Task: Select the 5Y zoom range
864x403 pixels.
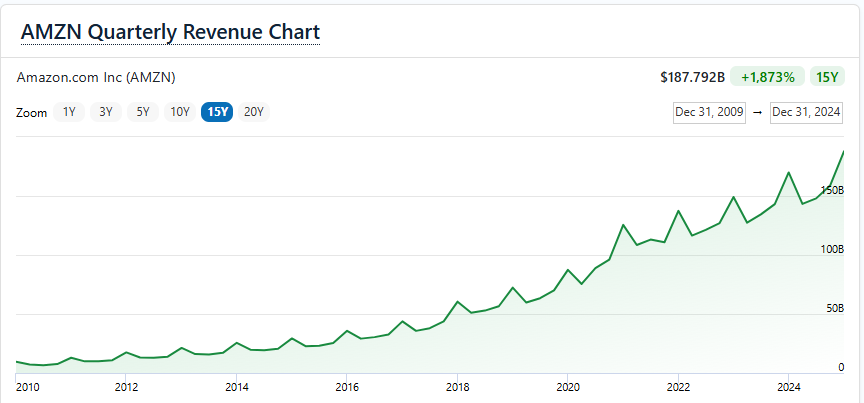Action: pyautogui.click(x=143, y=112)
